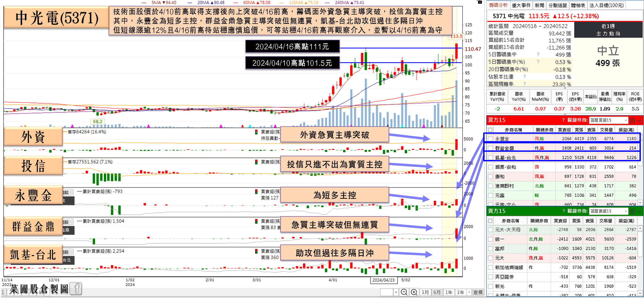
Task: Tick the 元大-大天母 seller checkbox
Action: pyautogui.click(x=490, y=230)
